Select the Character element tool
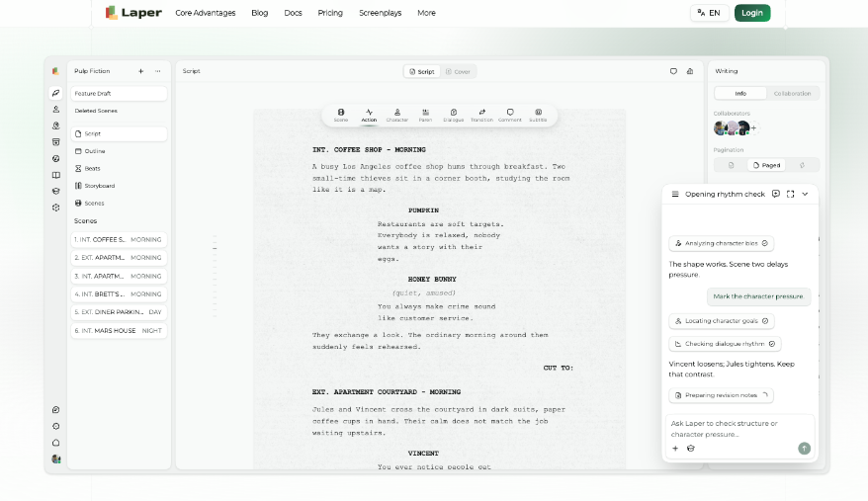The image size is (868, 501). [x=396, y=116]
